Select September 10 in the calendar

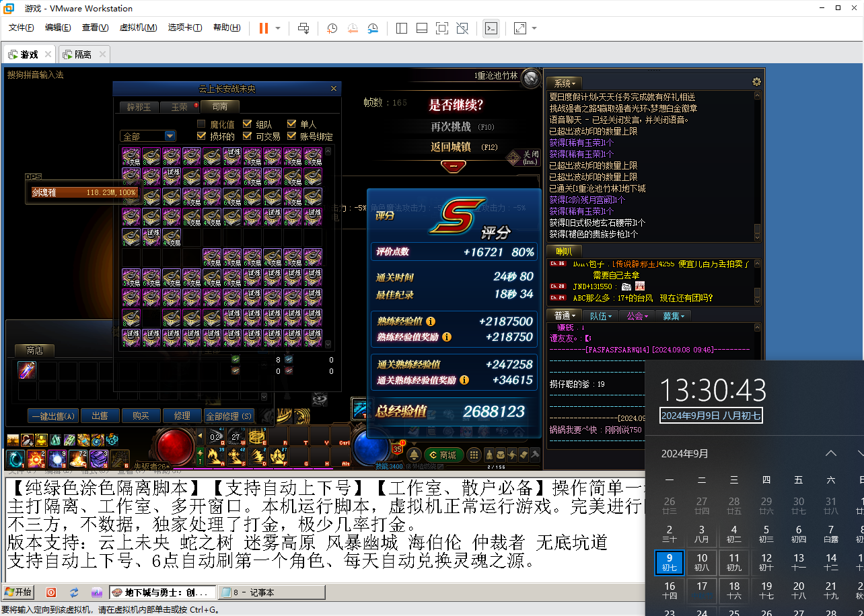click(702, 563)
